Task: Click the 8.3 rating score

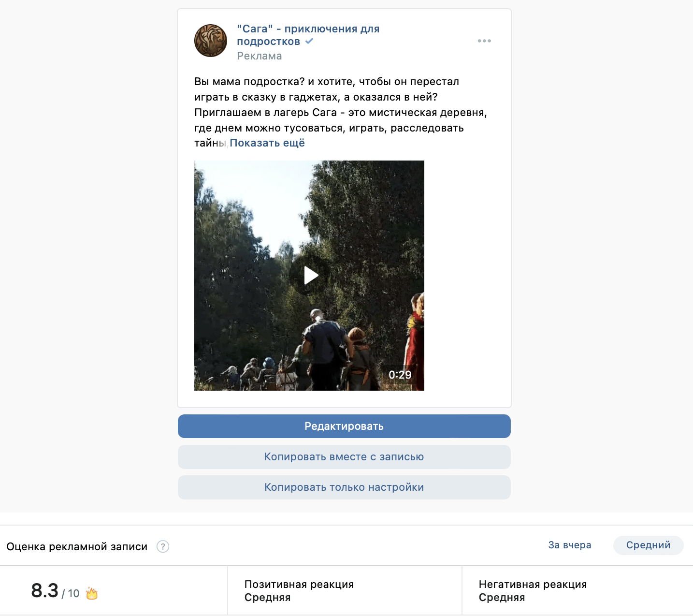Action: [x=45, y=591]
